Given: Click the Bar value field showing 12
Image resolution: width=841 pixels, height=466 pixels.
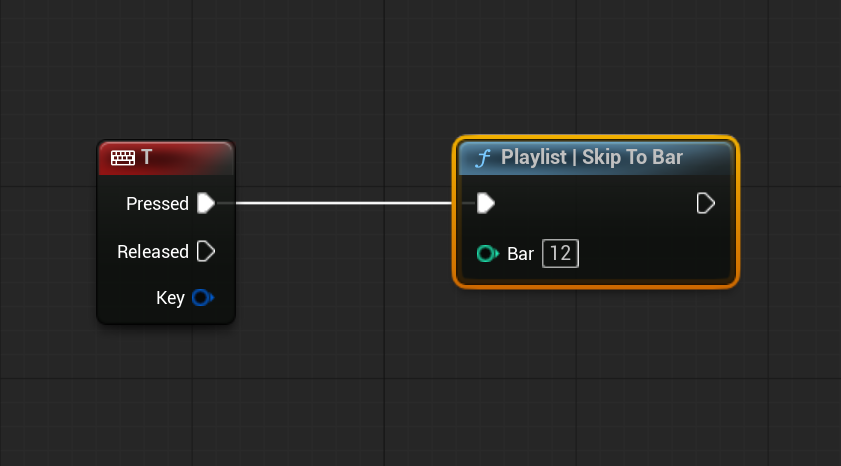Looking at the screenshot, I should [560, 254].
